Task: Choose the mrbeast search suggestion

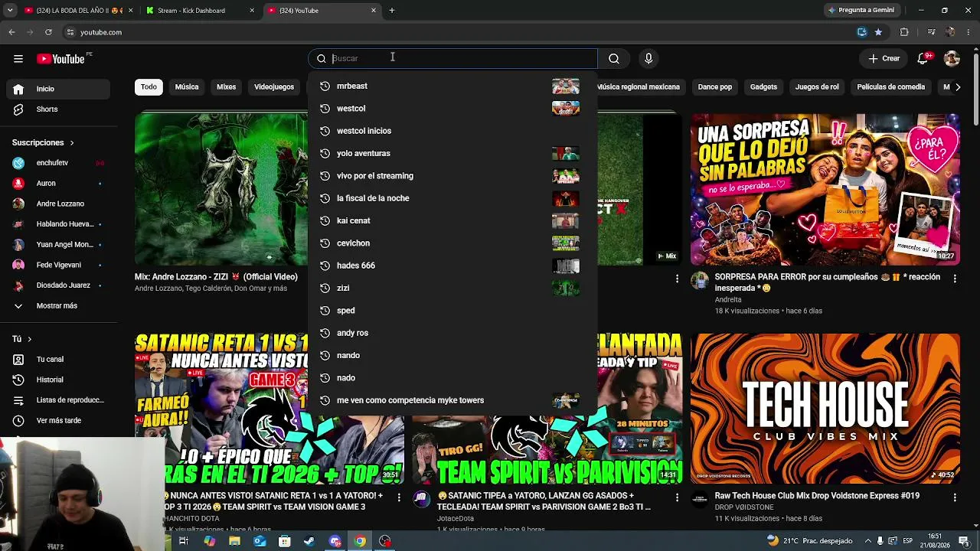Action: (x=452, y=86)
